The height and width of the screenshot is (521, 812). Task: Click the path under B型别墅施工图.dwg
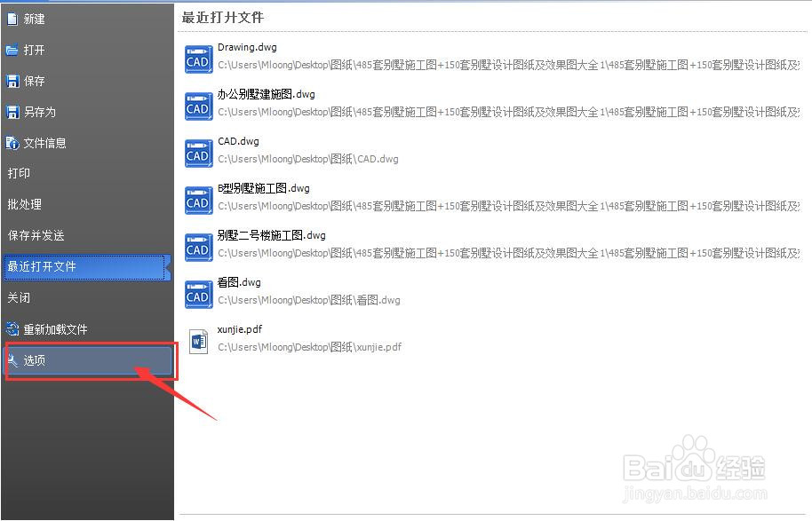[x=508, y=207]
